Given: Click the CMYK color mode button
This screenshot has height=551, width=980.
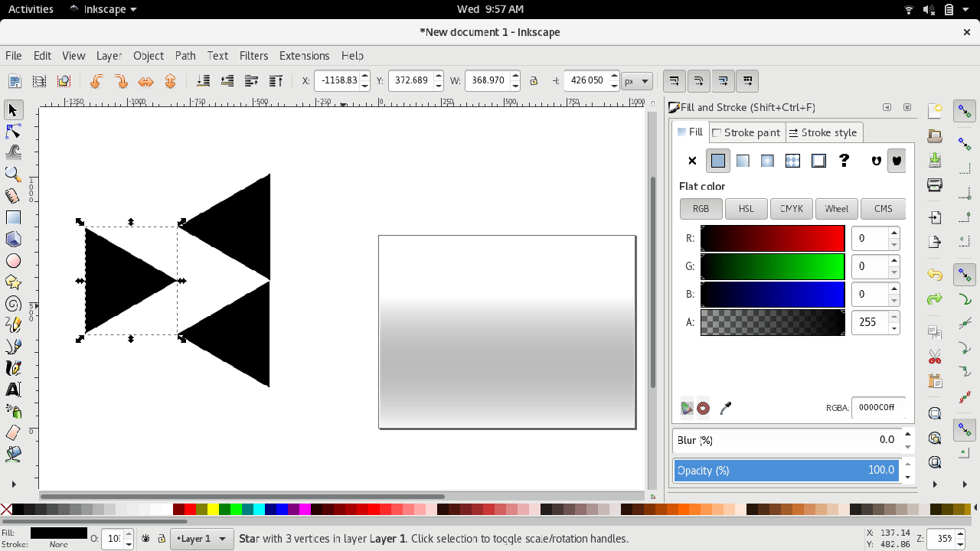Looking at the screenshot, I should 791,208.
